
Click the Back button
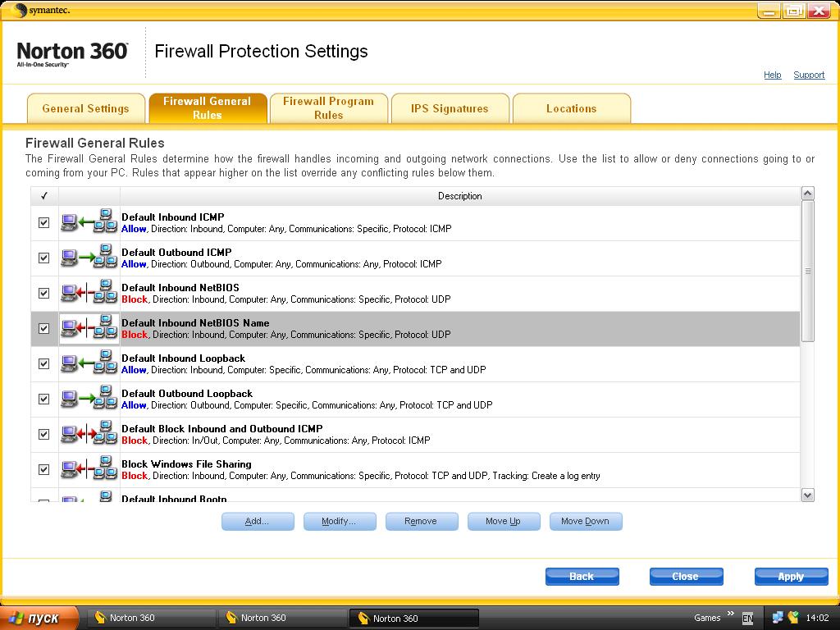pyautogui.click(x=582, y=577)
